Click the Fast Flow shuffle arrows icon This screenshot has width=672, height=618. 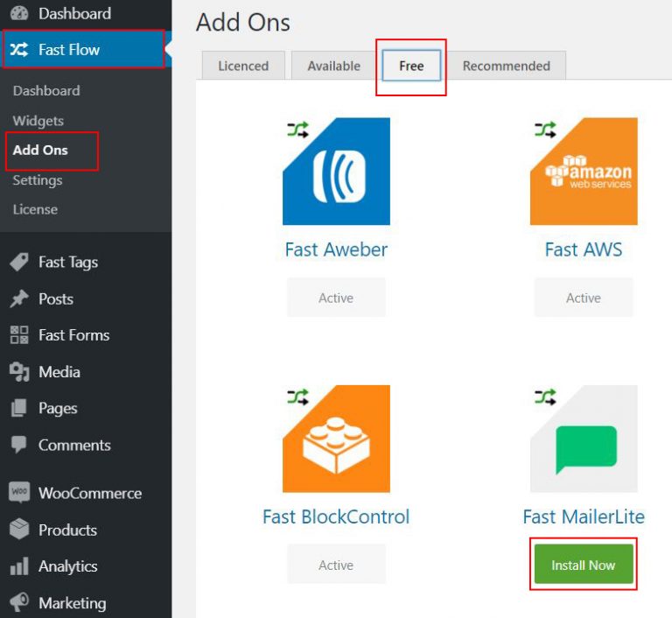19,50
